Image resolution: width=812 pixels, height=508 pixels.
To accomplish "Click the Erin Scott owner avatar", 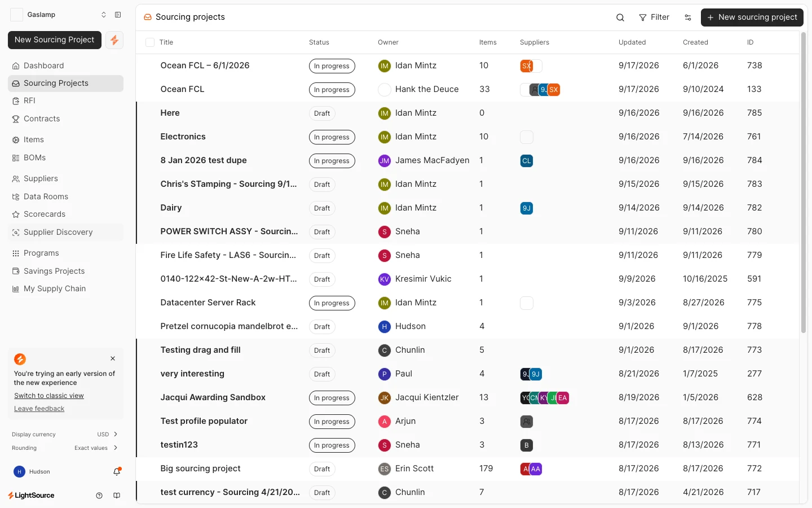I will click(x=385, y=469).
